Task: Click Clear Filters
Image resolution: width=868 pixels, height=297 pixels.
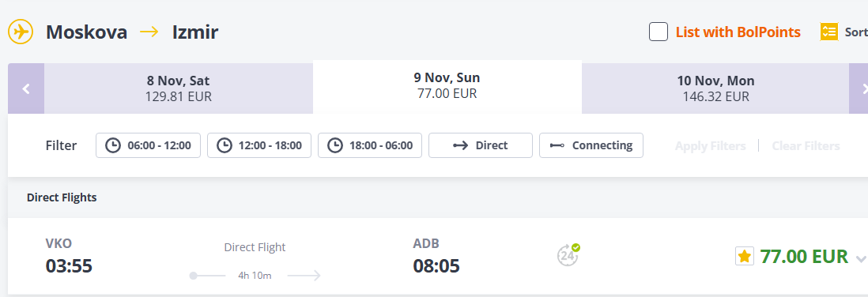Action: (806, 146)
